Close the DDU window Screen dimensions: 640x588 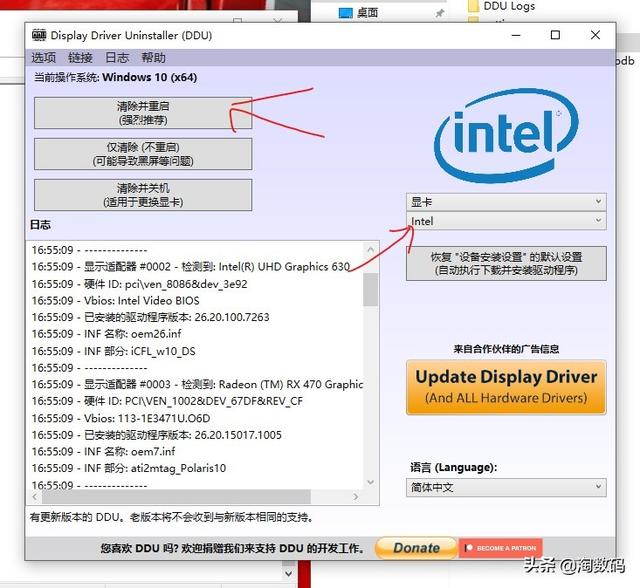point(595,35)
